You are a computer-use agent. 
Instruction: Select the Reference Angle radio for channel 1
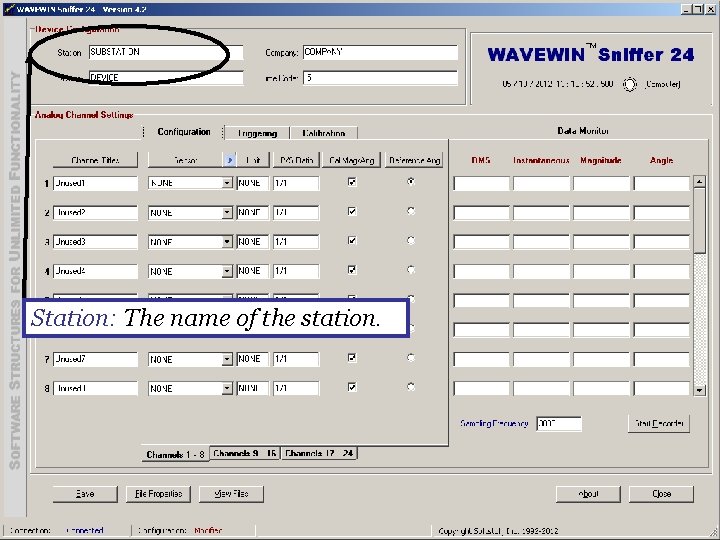coord(411,181)
